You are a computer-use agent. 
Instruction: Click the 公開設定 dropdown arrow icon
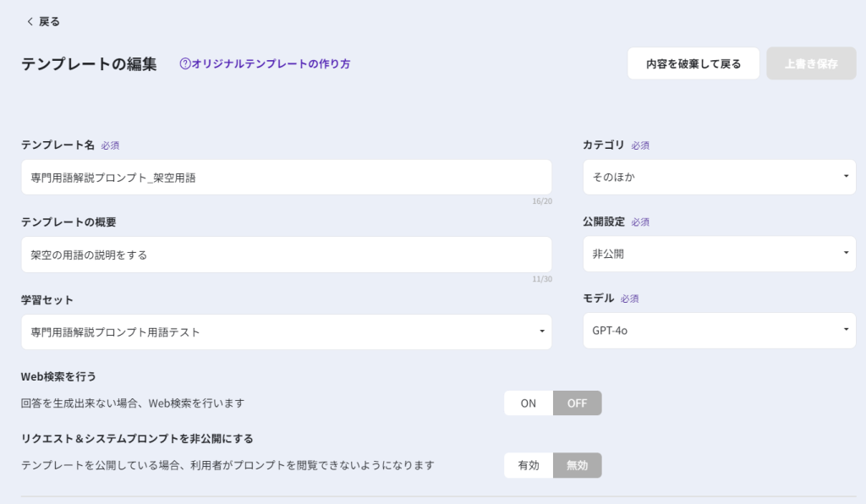[x=846, y=254]
